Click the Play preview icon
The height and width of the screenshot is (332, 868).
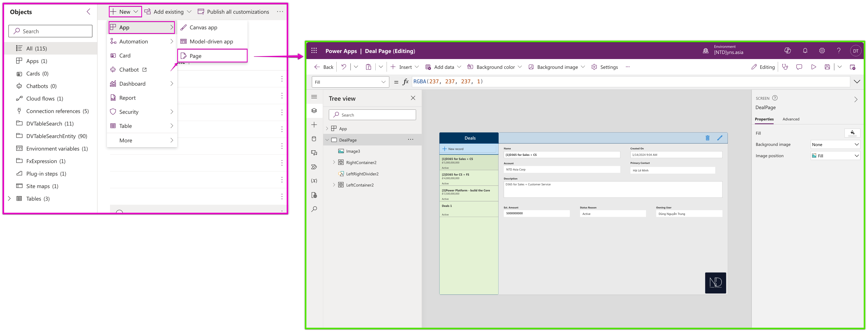813,67
